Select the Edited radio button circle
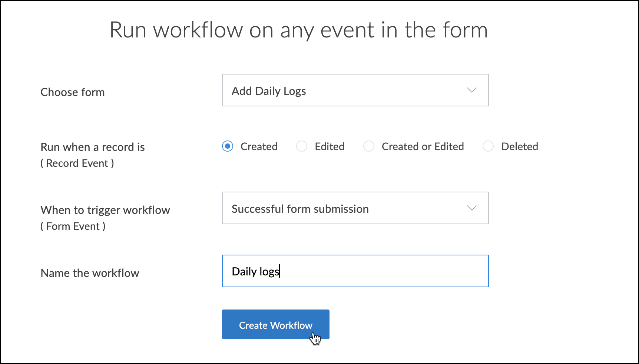639x364 pixels. click(x=302, y=146)
